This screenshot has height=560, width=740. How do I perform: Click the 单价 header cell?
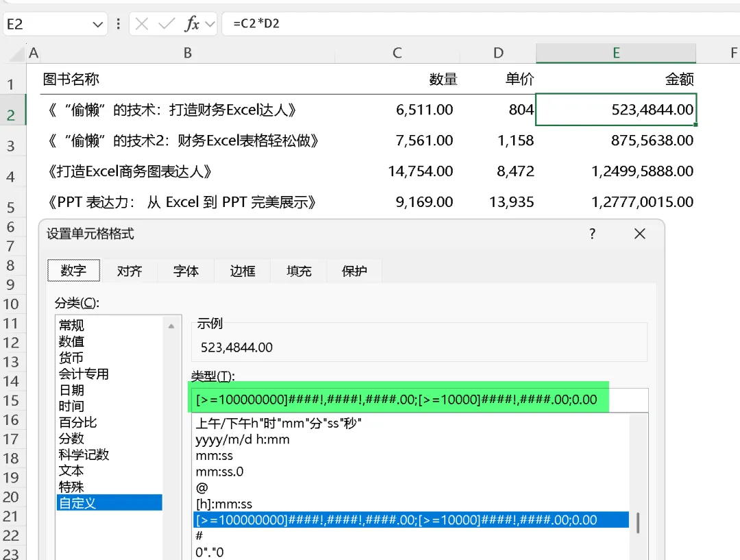(498, 79)
